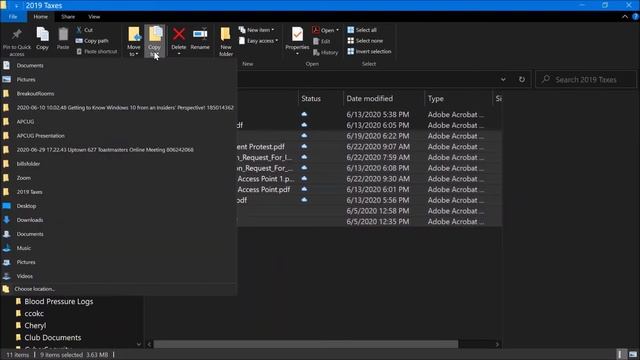Screen dimensions: 640x360
Task: Click the file list scroll right arrow
Action: [x=497, y=344]
